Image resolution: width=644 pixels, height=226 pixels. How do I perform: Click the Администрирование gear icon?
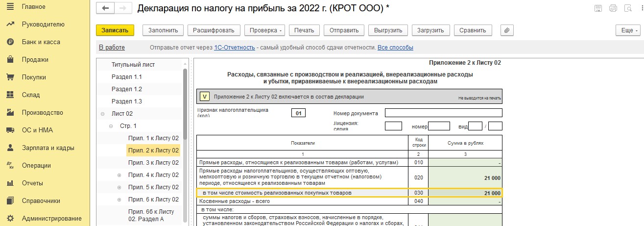pos(10,218)
